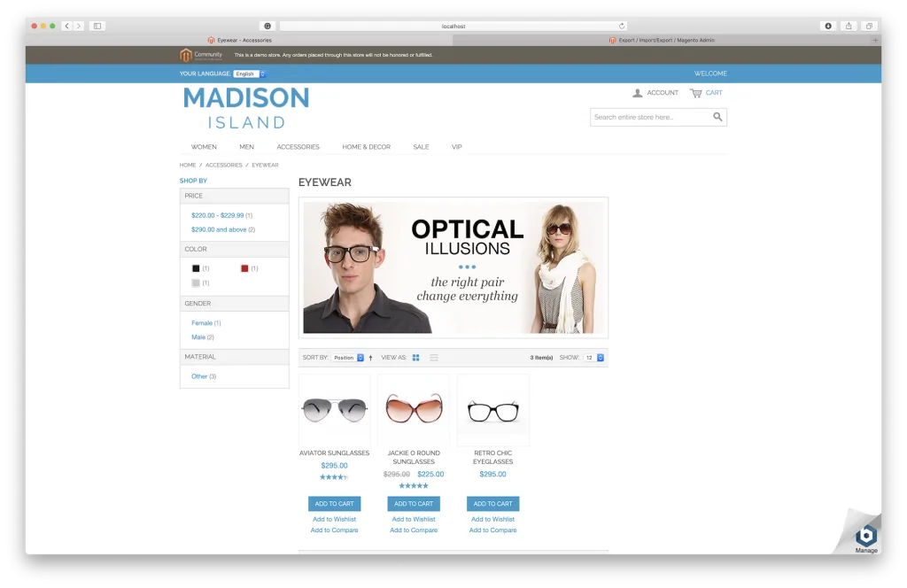
Task: Switch to grid view
Action: tap(416, 358)
